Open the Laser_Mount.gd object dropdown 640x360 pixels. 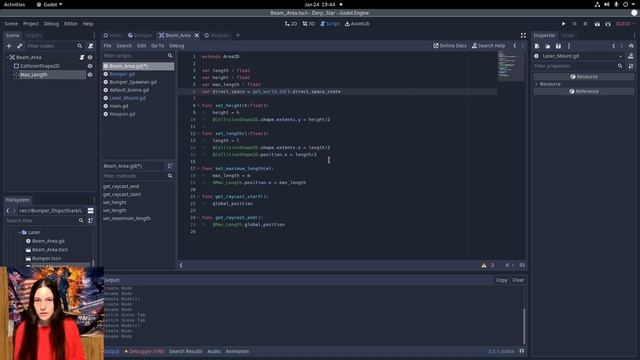pyautogui.click(x=578, y=56)
